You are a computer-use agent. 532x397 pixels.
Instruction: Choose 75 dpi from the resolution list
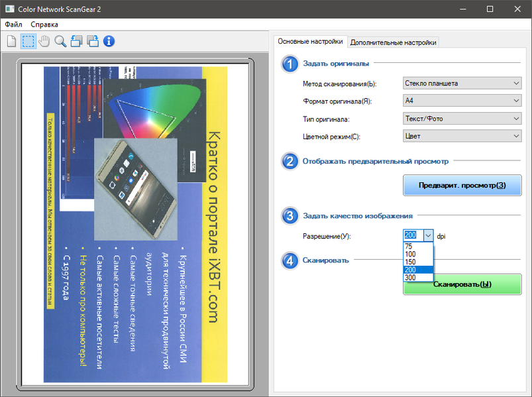click(x=418, y=247)
